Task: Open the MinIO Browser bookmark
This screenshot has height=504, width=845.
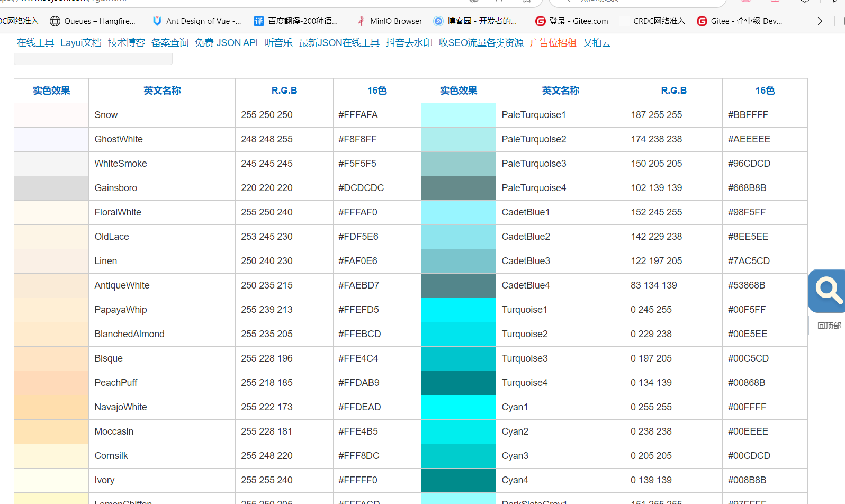Action: [x=389, y=21]
